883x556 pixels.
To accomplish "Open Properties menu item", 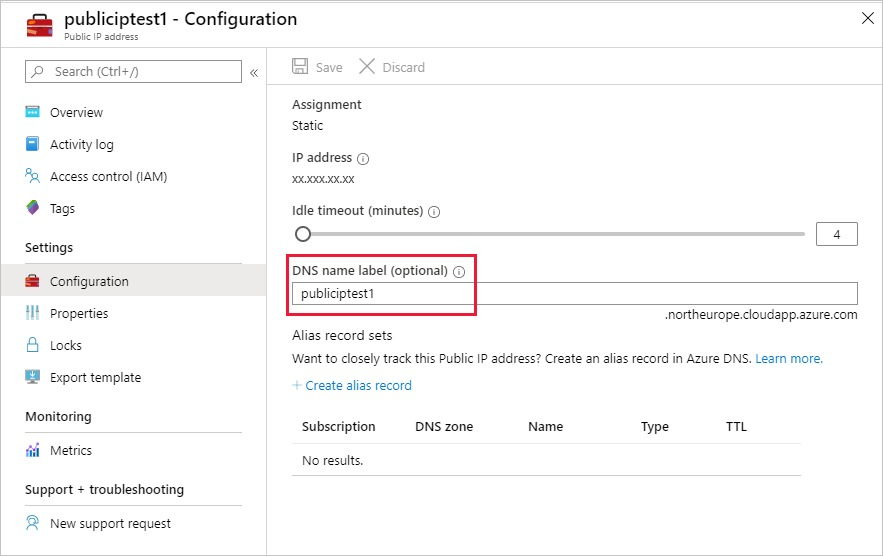I will [x=79, y=313].
